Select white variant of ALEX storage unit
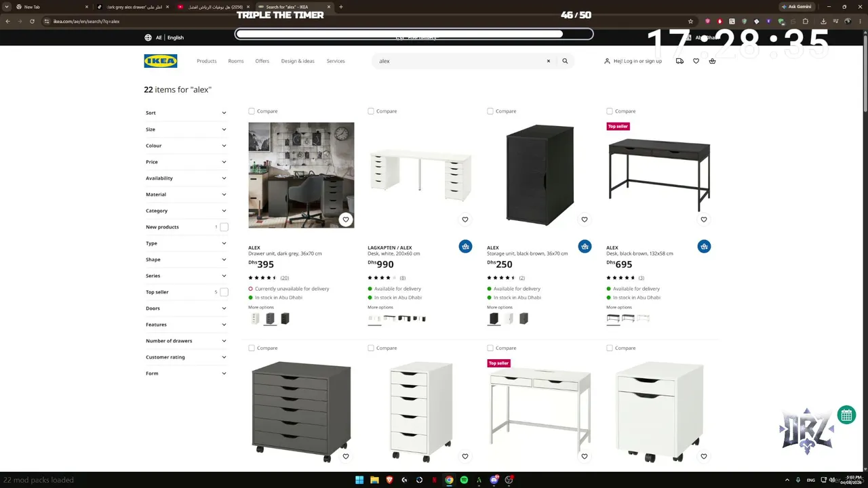The height and width of the screenshot is (488, 868). tap(509, 319)
